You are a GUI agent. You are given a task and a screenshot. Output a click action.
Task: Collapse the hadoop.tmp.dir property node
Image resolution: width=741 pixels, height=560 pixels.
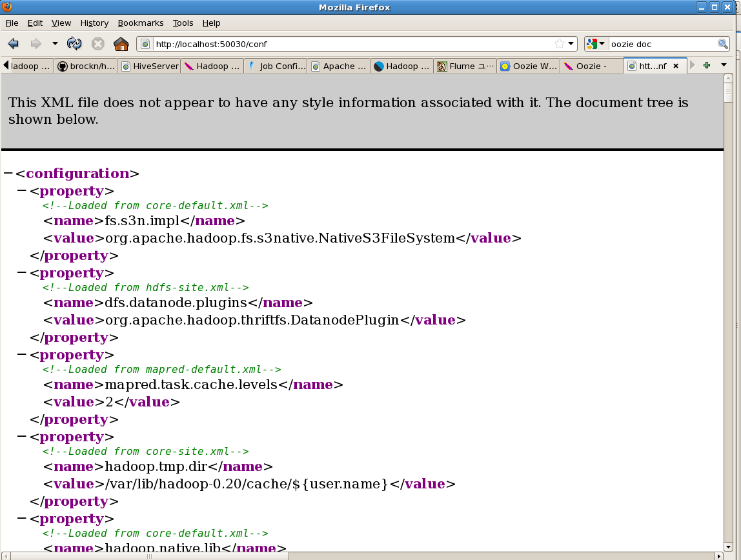(x=22, y=436)
